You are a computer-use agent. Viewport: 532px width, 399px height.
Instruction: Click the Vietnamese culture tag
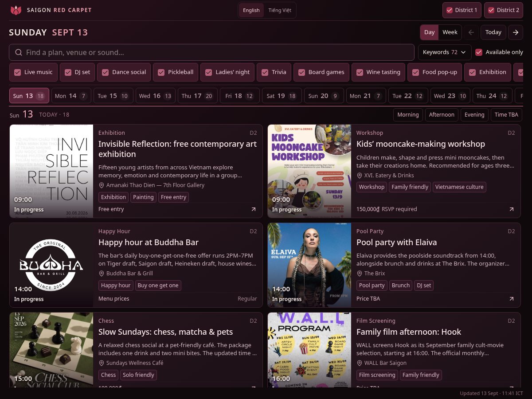459,187
